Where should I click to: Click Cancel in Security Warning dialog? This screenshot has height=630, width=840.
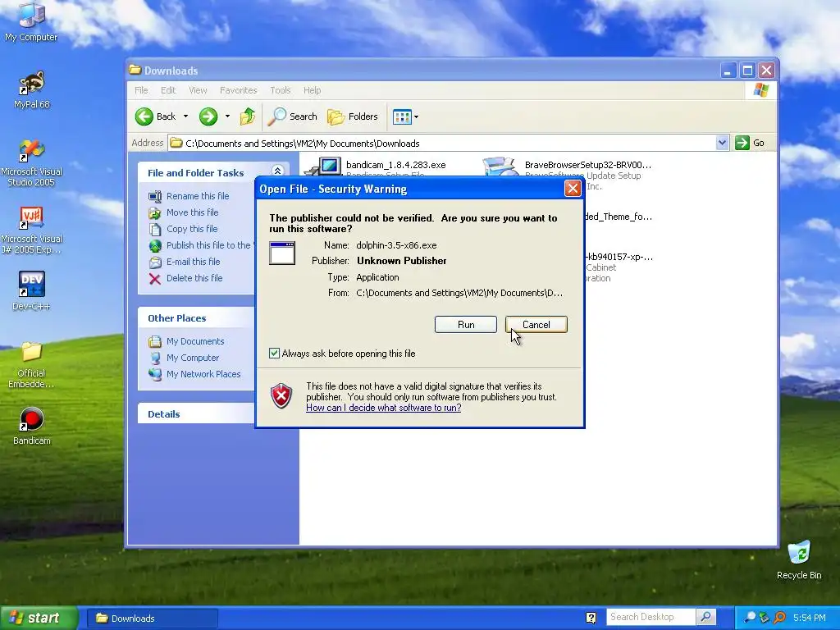pyautogui.click(x=536, y=325)
